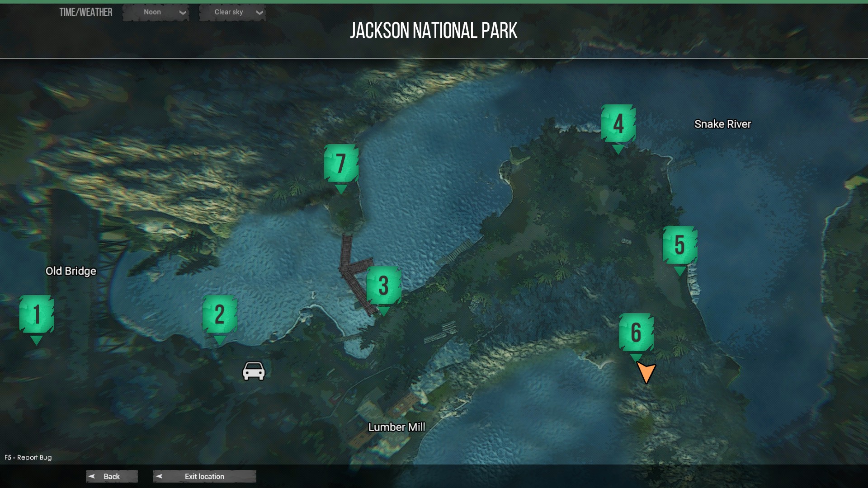
Task: Go back with the Back button
Action: tap(112, 476)
